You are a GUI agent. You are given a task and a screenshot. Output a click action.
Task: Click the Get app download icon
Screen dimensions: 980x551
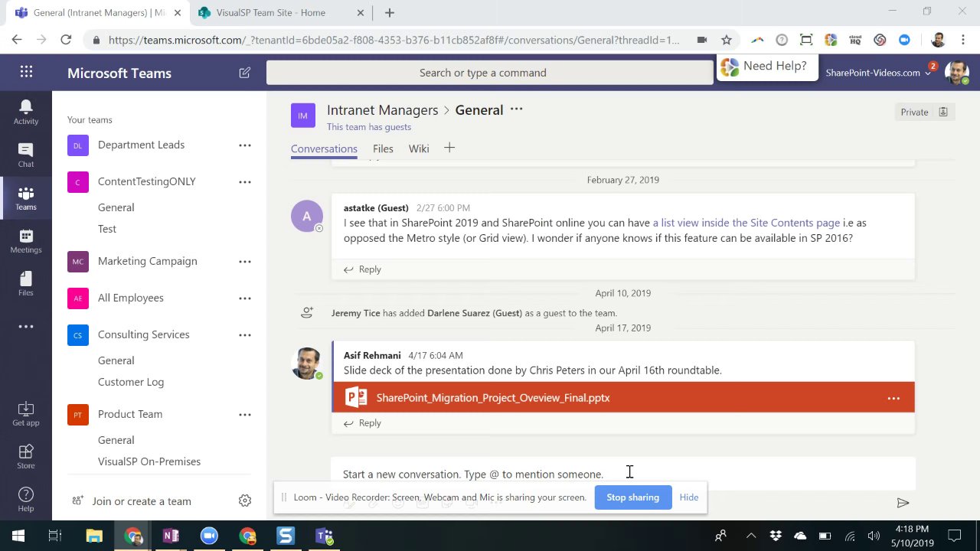click(x=26, y=414)
